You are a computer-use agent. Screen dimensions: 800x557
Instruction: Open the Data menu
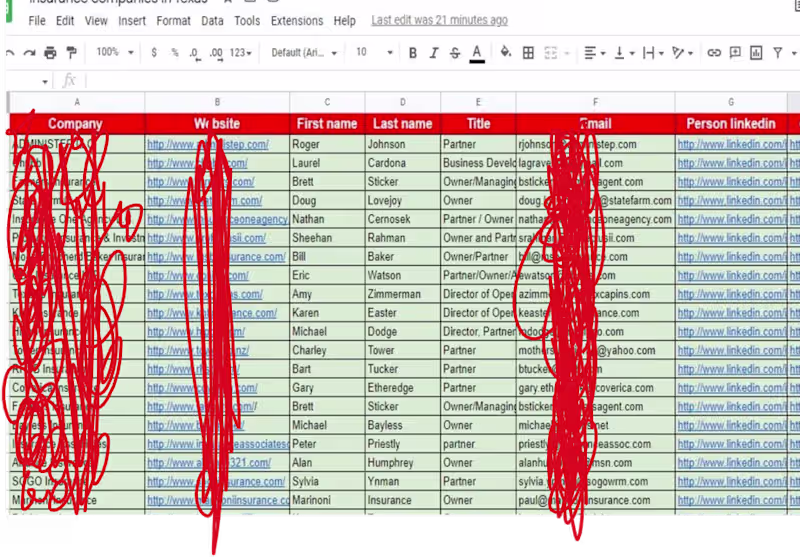pos(212,21)
